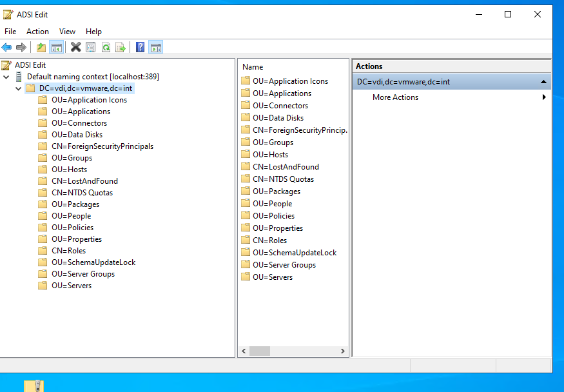This screenshot has height=392, width=564.
Task: Select CN=Roles in the Name list
Action: point(270,240)
